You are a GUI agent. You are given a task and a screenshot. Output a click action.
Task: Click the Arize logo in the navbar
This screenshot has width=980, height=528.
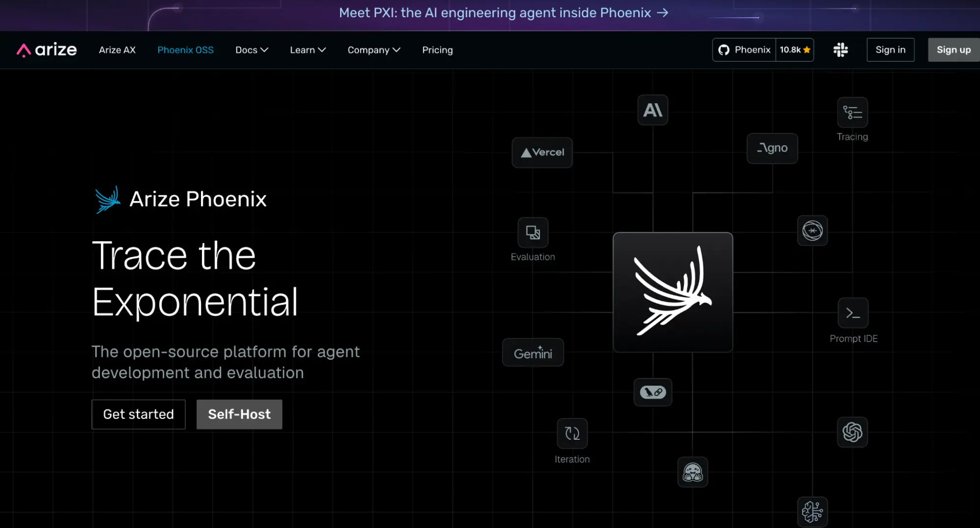pos(47,50)
